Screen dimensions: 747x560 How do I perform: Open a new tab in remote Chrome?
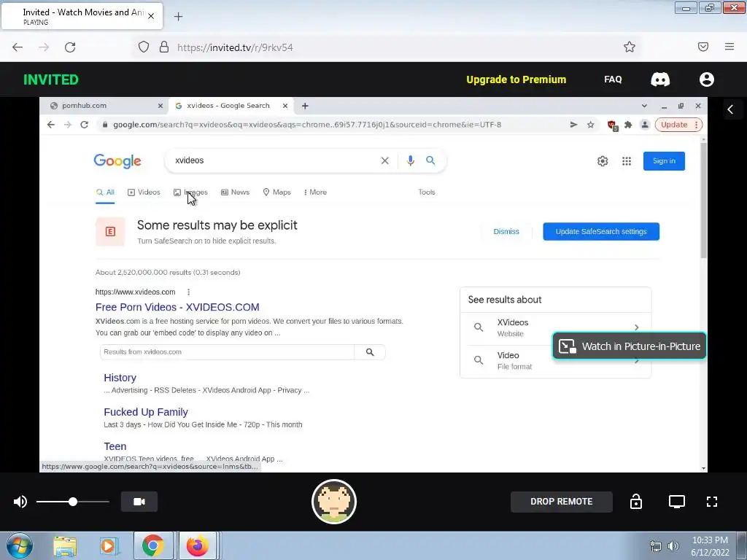coord(305,106)
